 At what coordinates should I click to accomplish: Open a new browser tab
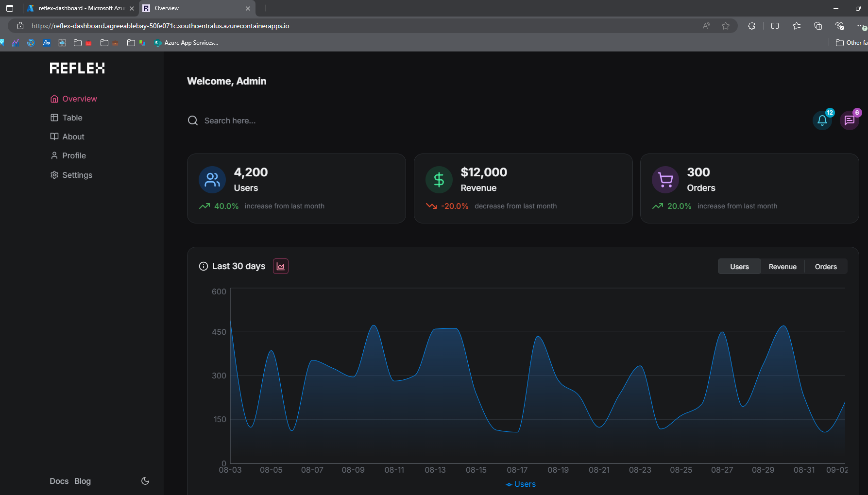tap(266, 8)
